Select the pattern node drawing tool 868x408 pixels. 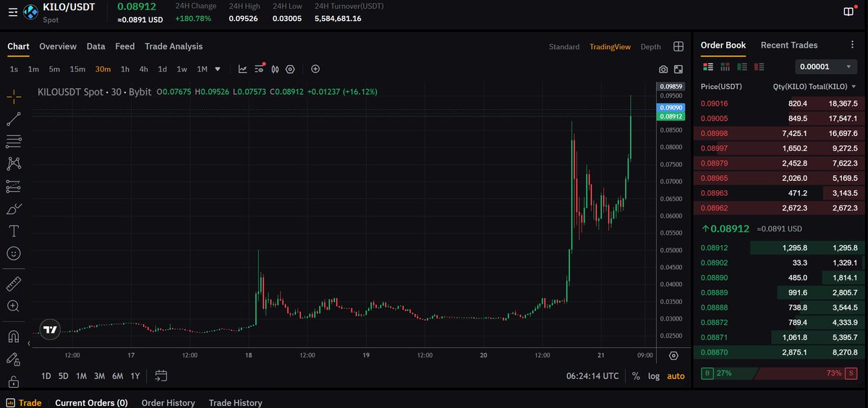14,163
